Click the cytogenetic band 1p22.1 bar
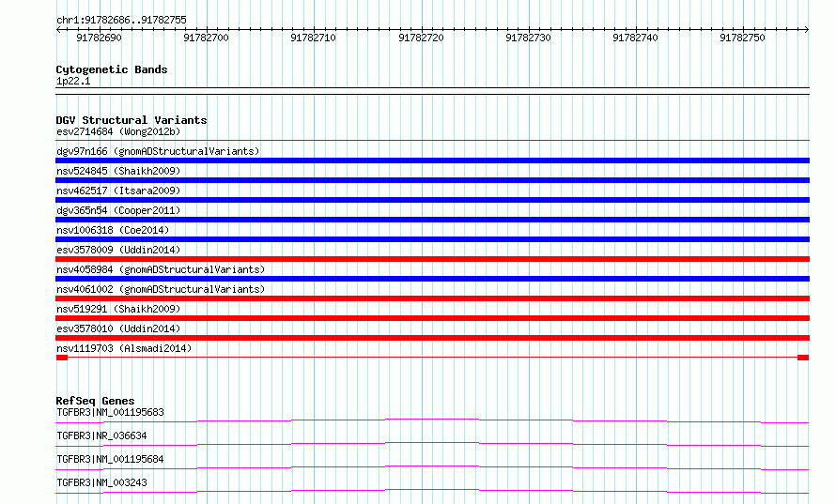This screenshot has height=504, width=836. click(x=432, y=91)
